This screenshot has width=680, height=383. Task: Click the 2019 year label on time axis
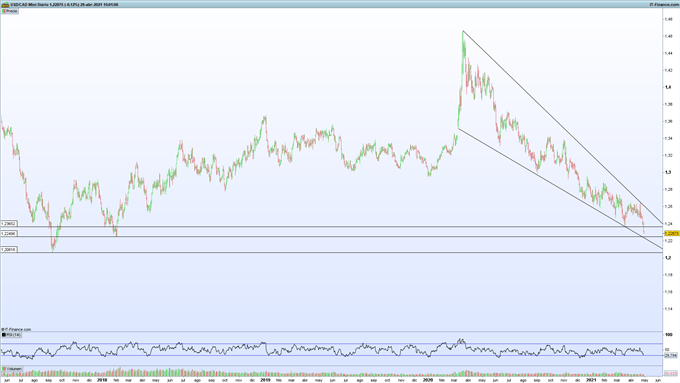[265, 380]
